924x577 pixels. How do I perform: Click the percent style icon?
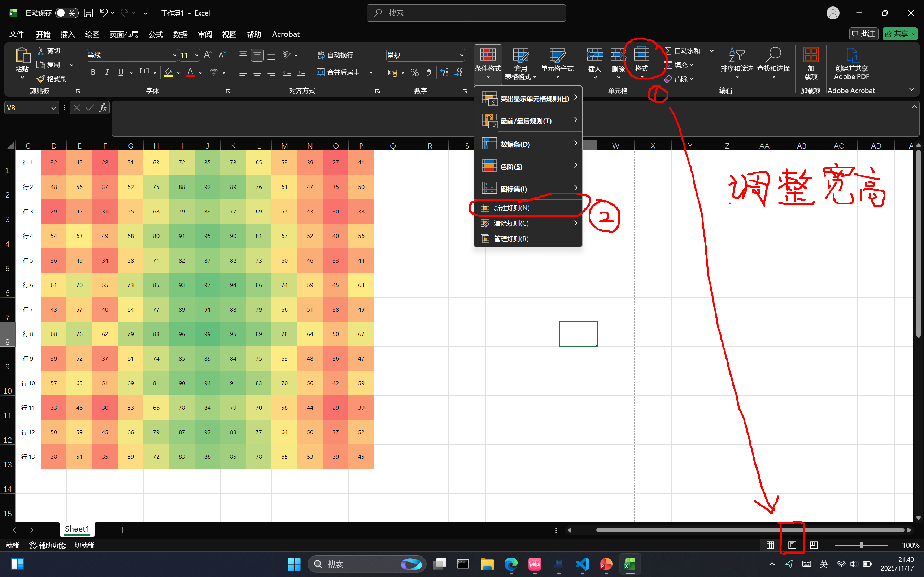[x=415, y=72]
